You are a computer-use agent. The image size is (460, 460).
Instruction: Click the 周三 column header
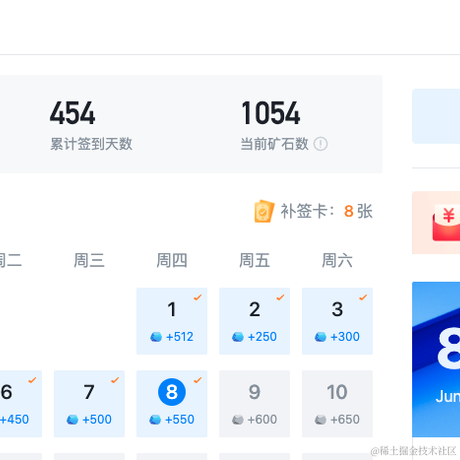(89, 260)
